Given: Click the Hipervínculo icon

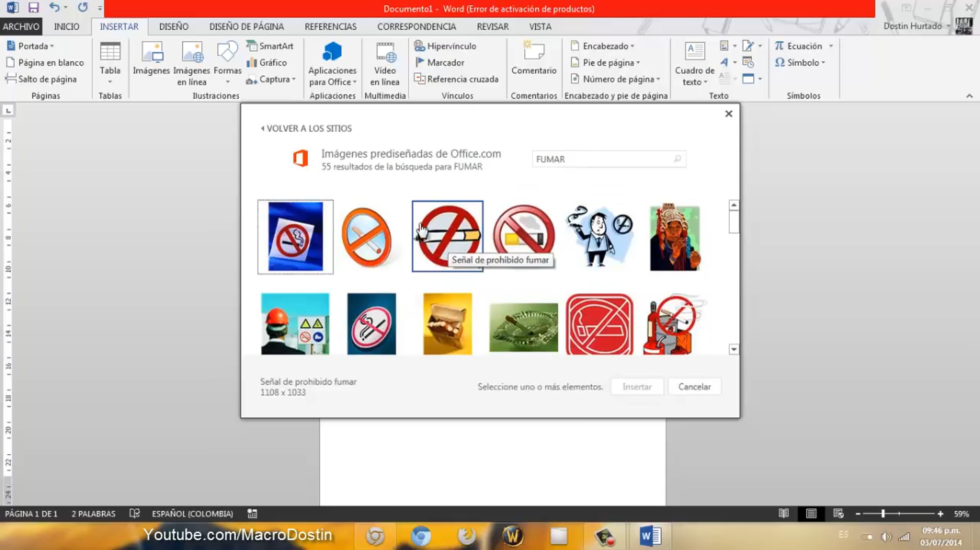Looking at the screenshot, I should coord(419,46).
